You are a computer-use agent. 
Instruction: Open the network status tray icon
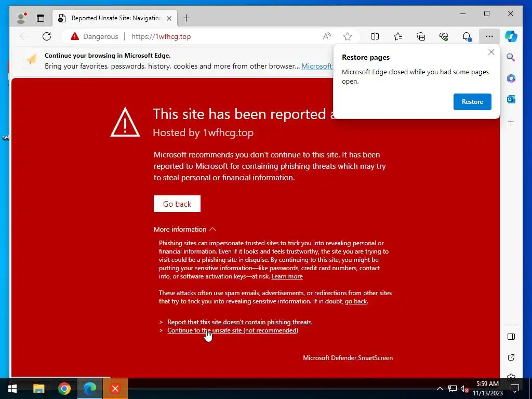tap(453, 389)
